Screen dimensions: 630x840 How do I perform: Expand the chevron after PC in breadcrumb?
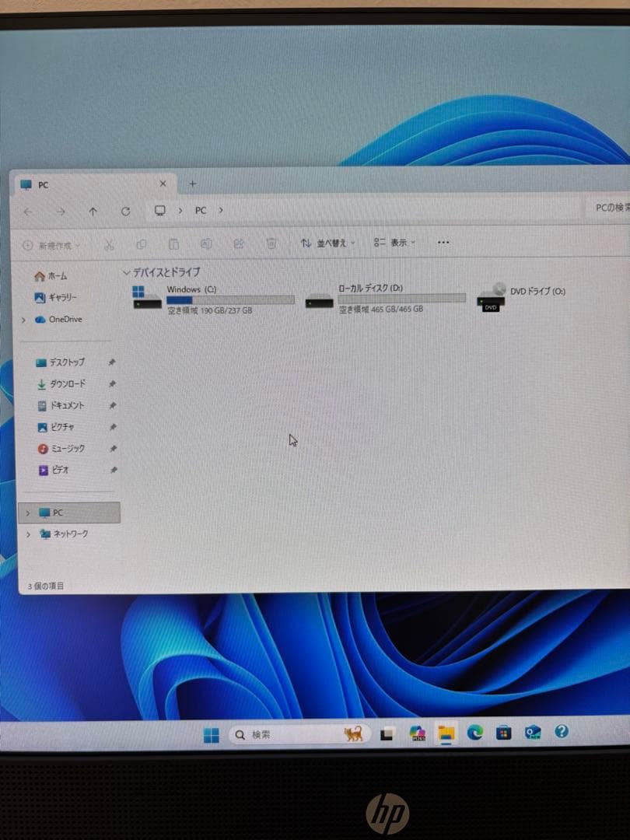click(x=221, y=211)
